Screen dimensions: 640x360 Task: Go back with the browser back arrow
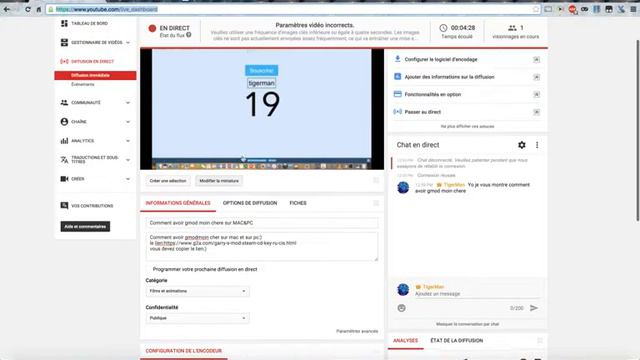tap(7, 9)
